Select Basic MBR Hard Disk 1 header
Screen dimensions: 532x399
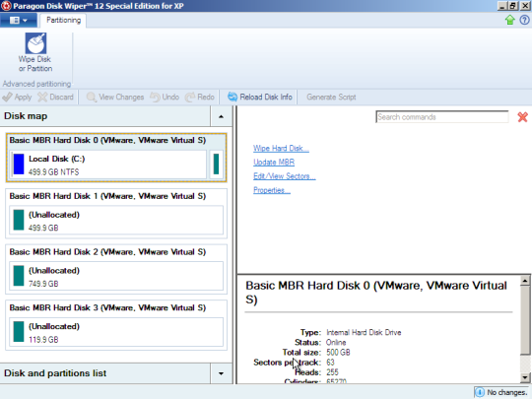pos(107,196)
